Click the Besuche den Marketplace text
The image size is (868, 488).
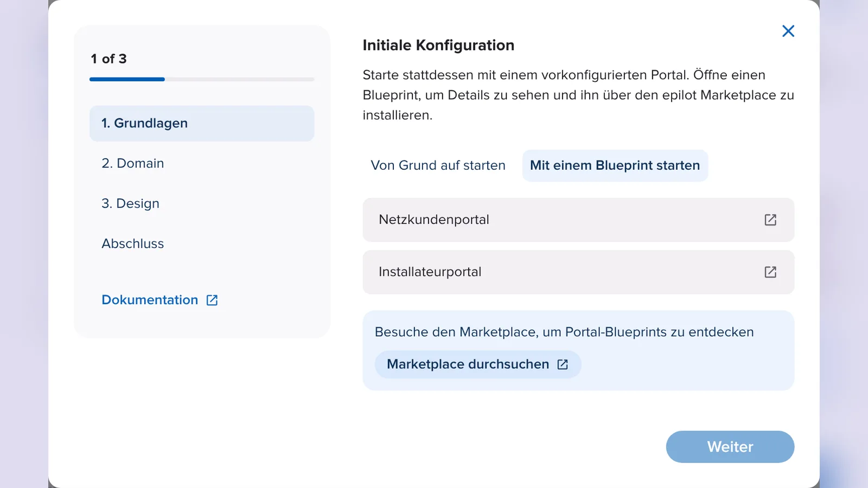564,332
